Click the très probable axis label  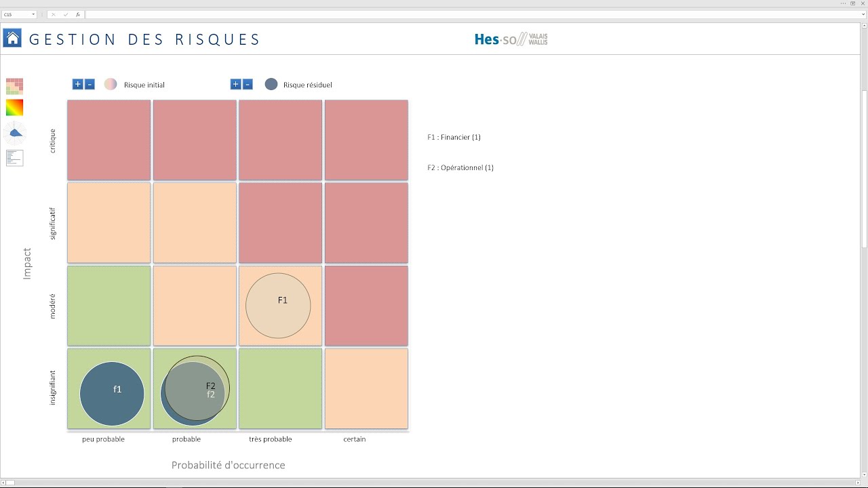point(271,439)
